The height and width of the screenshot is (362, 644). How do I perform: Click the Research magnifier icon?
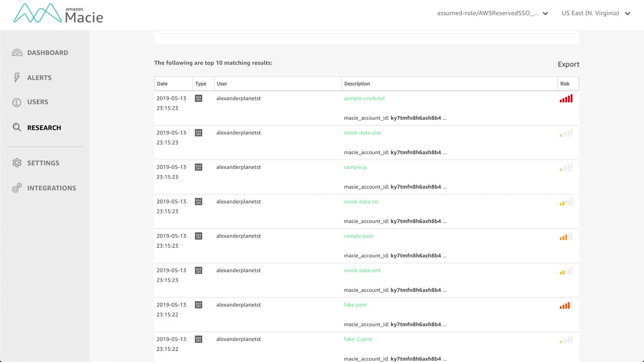coord(17,128)
